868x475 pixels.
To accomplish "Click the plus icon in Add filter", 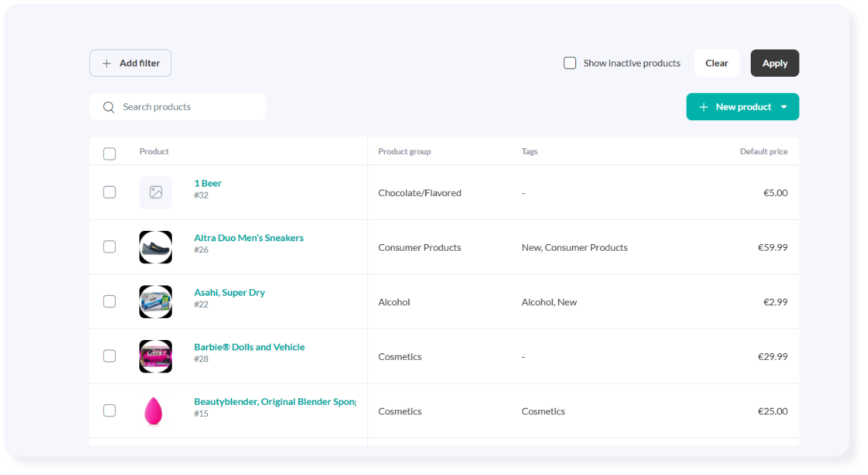I will tap(107, 63).
